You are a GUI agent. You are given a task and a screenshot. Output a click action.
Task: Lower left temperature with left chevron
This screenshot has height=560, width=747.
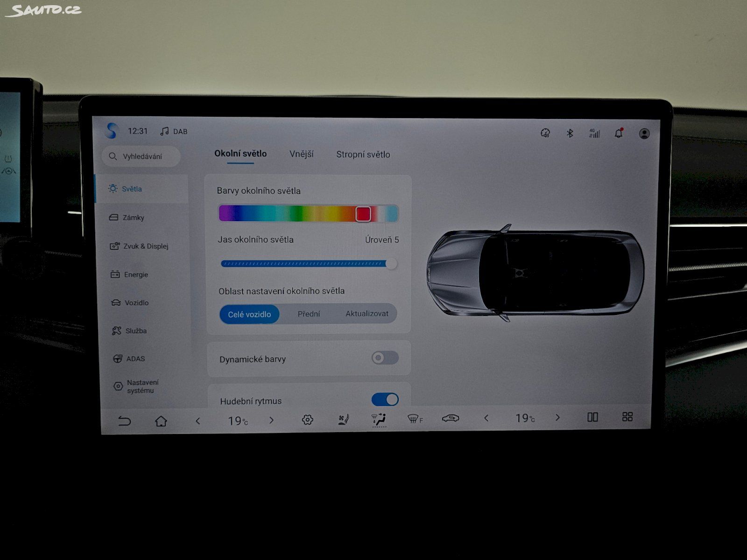(x=198, y=421)
